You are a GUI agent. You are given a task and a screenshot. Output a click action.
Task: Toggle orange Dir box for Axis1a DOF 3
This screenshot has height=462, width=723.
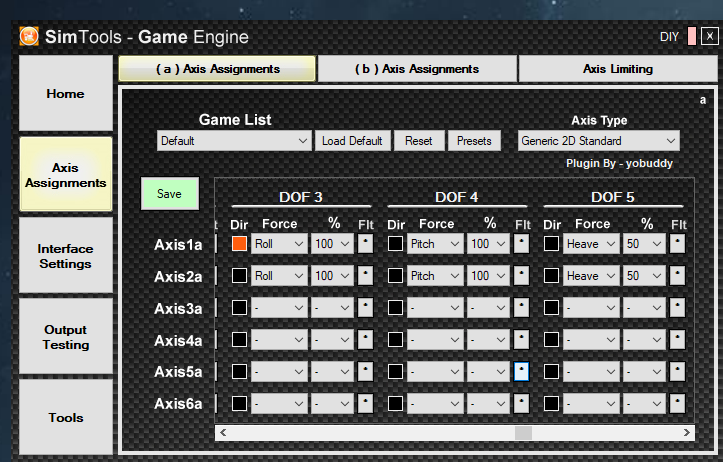tap(239, 243)
